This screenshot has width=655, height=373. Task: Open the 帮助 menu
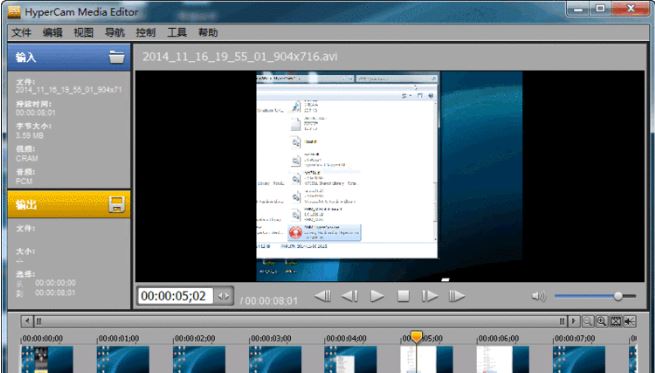(208, 33)
